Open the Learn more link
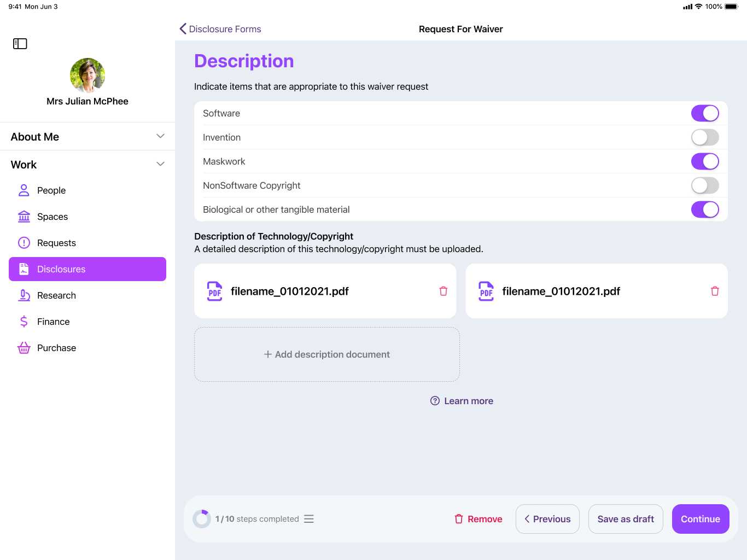Screen dimensions: 747x560 pyautogui.click(x=462, y=401)
